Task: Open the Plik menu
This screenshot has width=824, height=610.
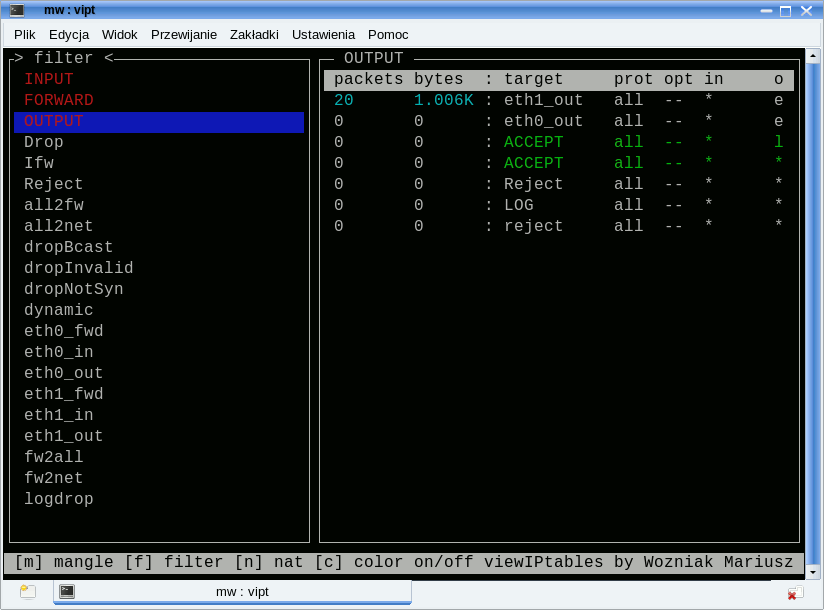Action: click(24, 34)
